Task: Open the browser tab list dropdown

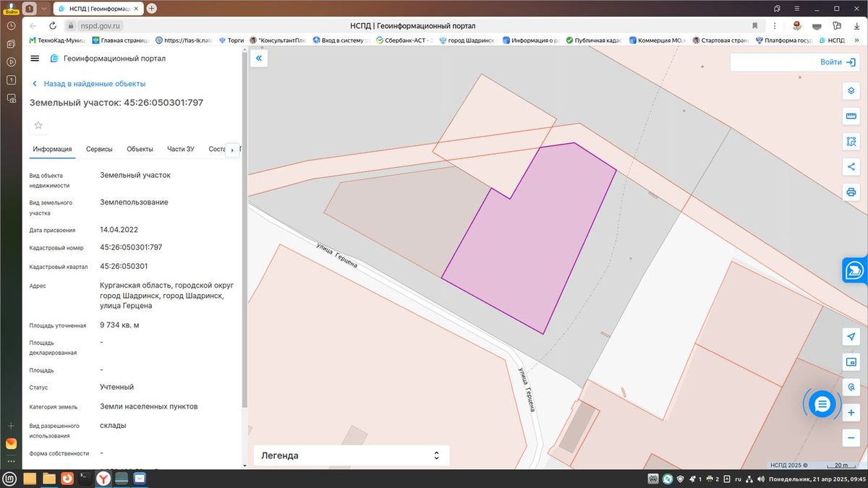Action: (x=43, y=9)
